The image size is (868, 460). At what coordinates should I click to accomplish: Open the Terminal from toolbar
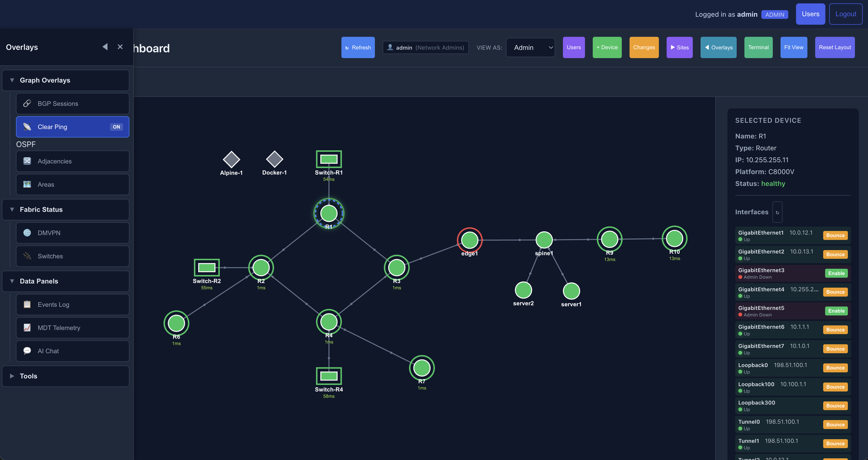[758, 47]
